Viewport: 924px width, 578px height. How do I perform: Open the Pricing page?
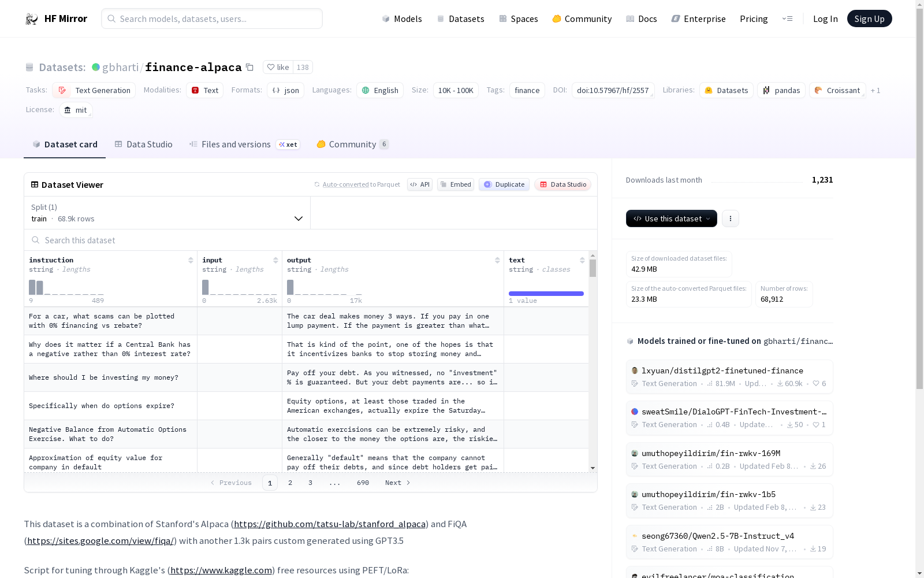tap(754, 18)
